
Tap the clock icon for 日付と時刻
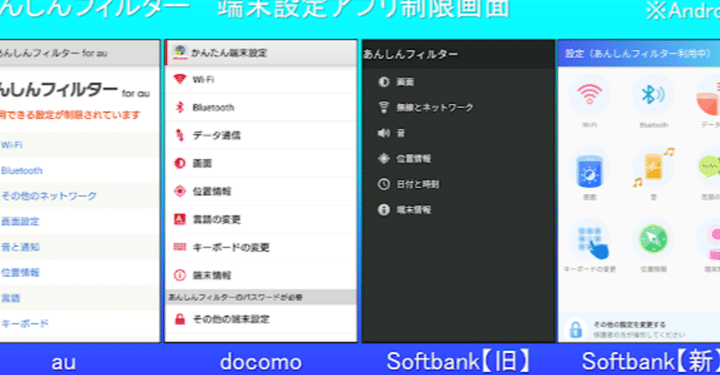[383, 184]
